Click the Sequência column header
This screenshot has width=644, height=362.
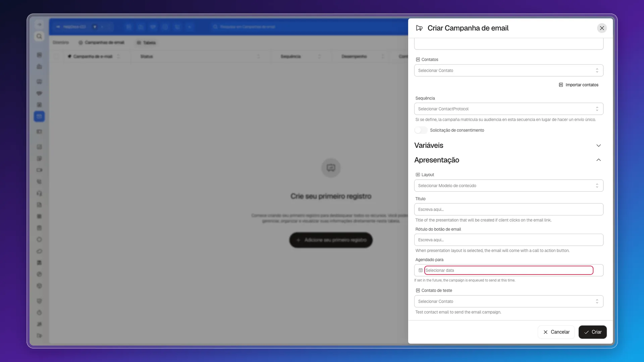pos(290,57)
